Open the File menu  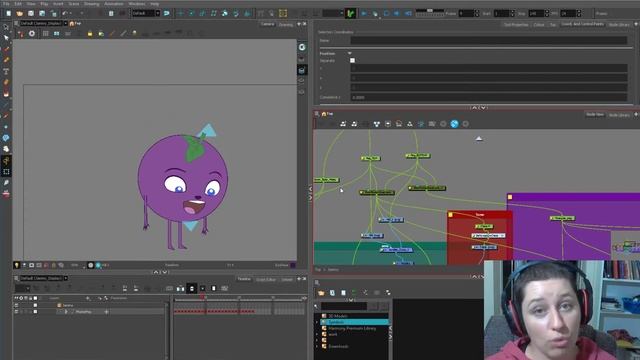coord(6,4)
